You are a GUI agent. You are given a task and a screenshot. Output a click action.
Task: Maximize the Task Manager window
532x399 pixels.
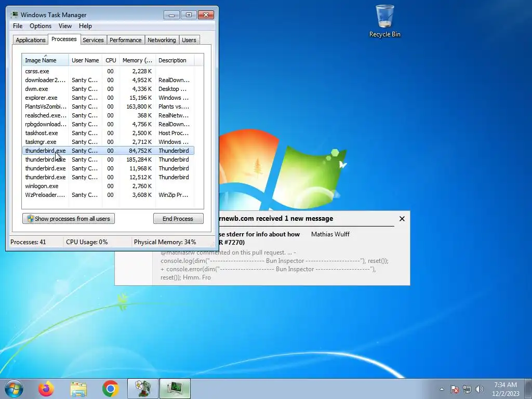(189, 15)
